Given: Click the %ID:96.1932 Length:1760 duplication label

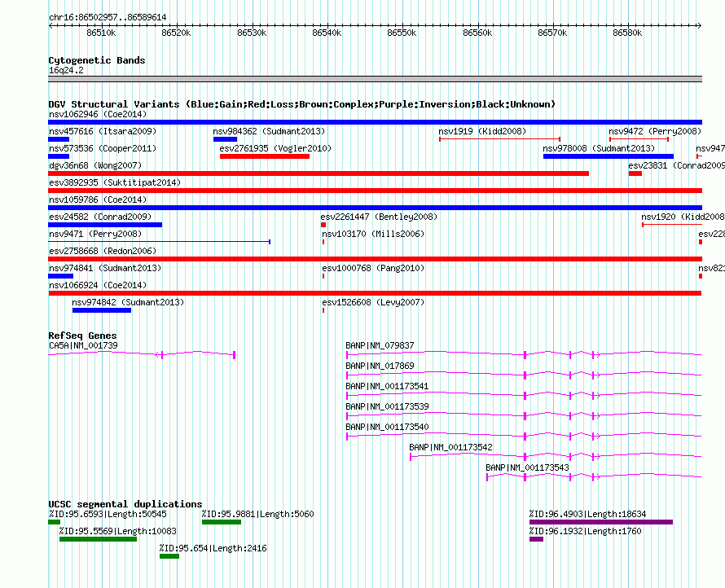Looking at the screenshot, I should point(586,531).
